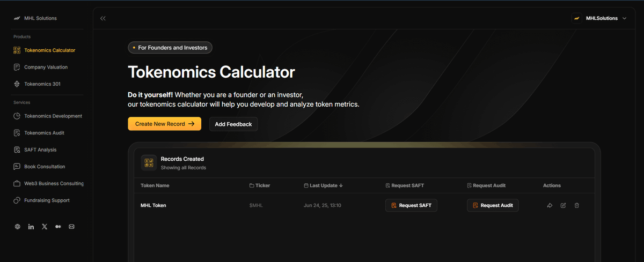Click the For Founders and Investors badge
The height and width of the screenshot is (262, 644).
click(x=170, y=48)
